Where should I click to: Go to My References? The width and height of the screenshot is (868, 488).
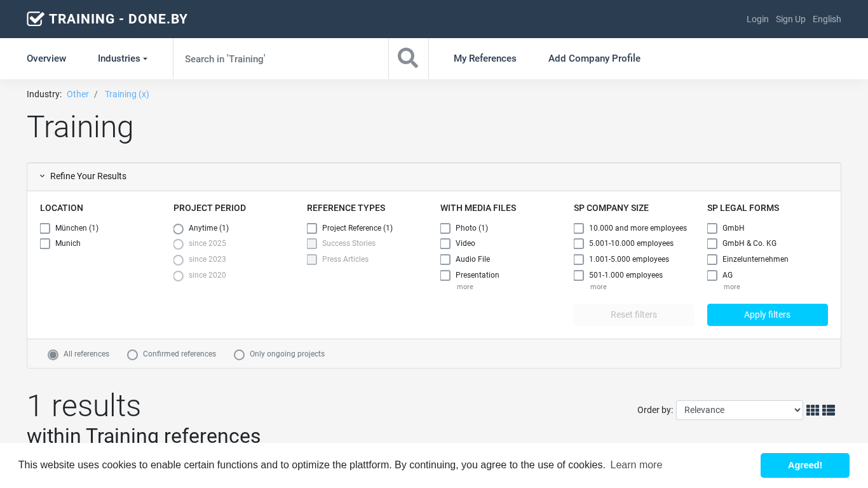[x=485, y=58]
